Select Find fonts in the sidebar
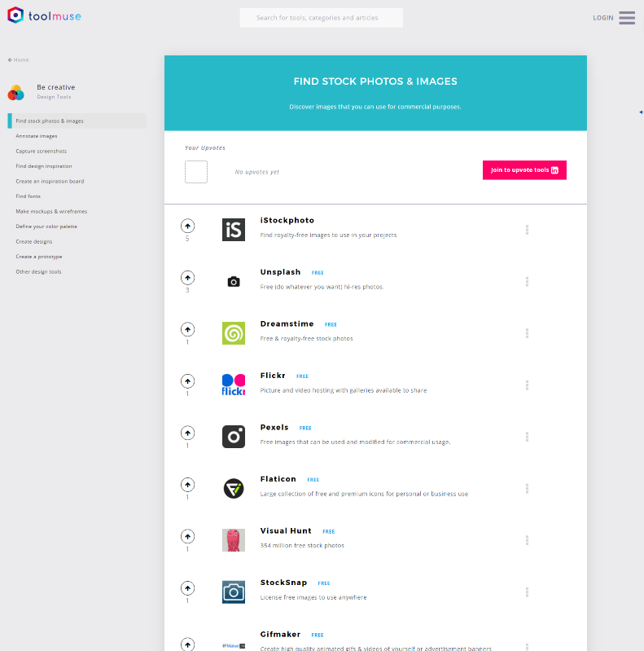Viewport: 644px width, 651px height. click(x=28, y=196)
